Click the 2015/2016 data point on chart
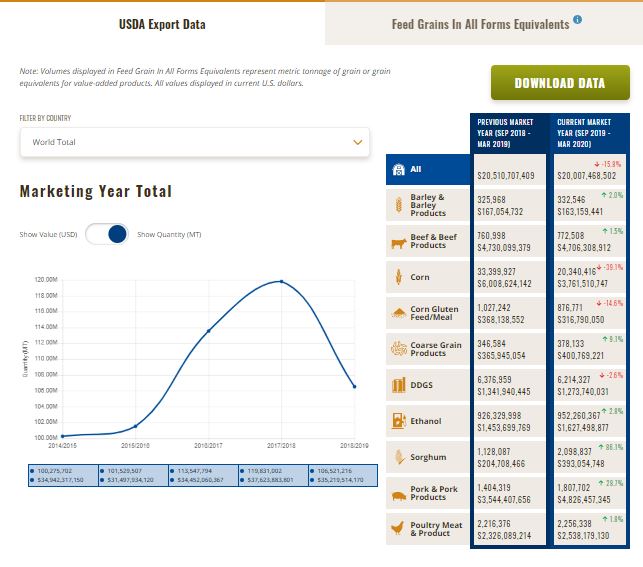Screen dimensions: 643x567 [136, 426]
